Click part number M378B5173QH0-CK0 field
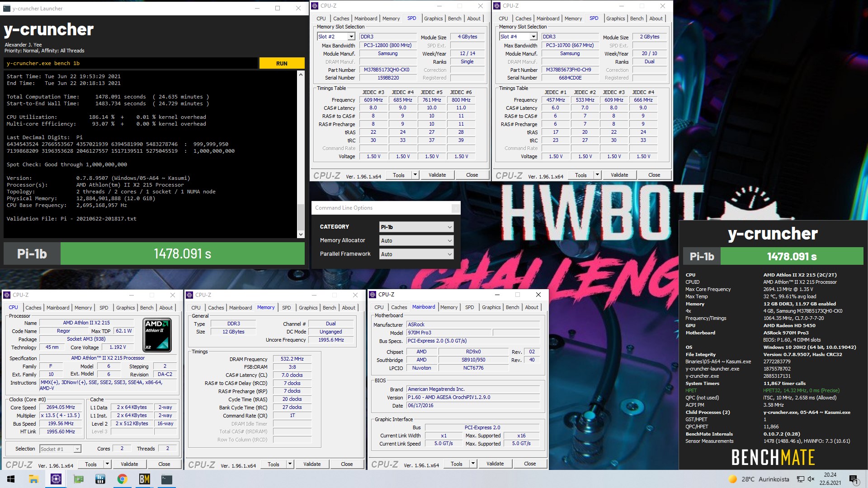This screenshot has height=488, width=868. pos(387,70)
